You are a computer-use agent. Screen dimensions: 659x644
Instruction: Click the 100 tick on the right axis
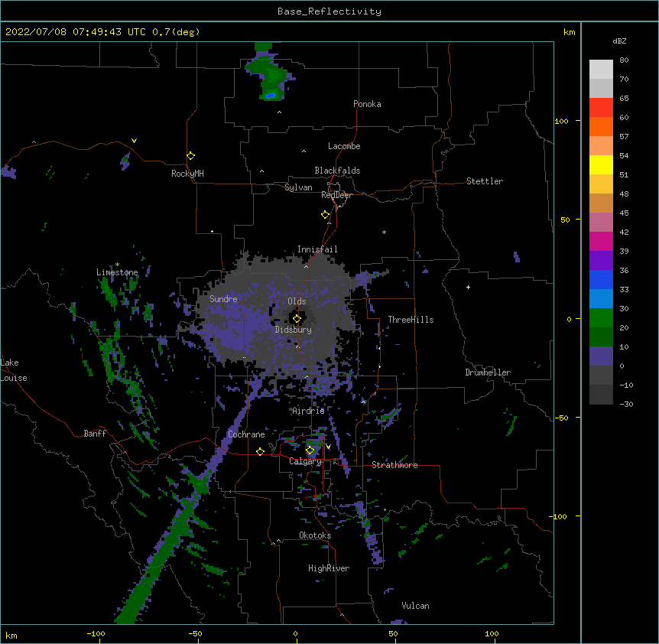pyautogui.click(x=561, y=121)
